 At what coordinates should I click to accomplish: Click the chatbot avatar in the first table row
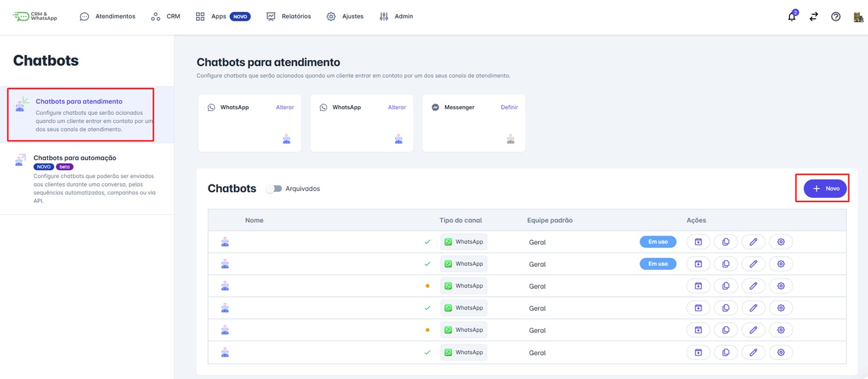(x=225, y=242)
